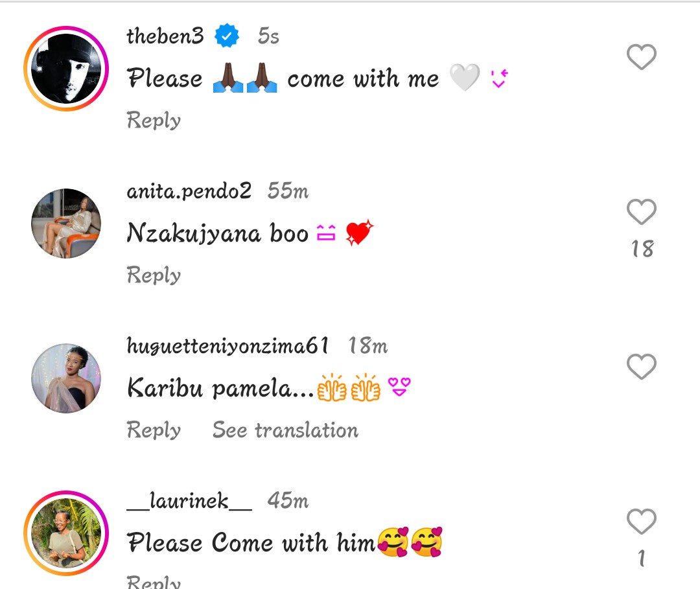
Task: Like __laurinek__'s comment
Action: [x=642, y=522]
